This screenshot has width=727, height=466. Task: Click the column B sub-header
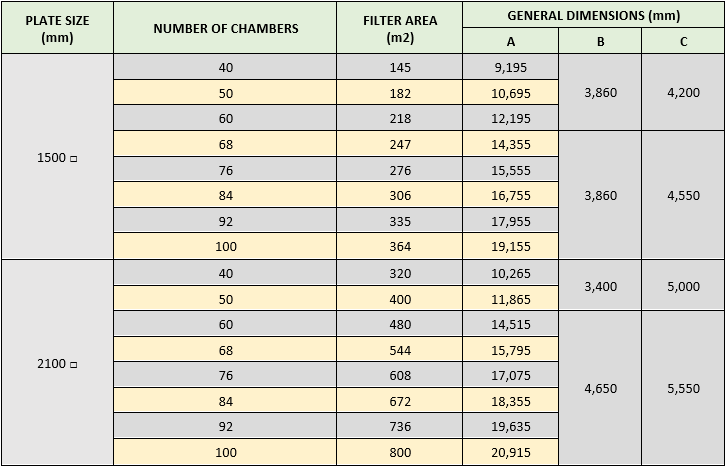point(600,42)
